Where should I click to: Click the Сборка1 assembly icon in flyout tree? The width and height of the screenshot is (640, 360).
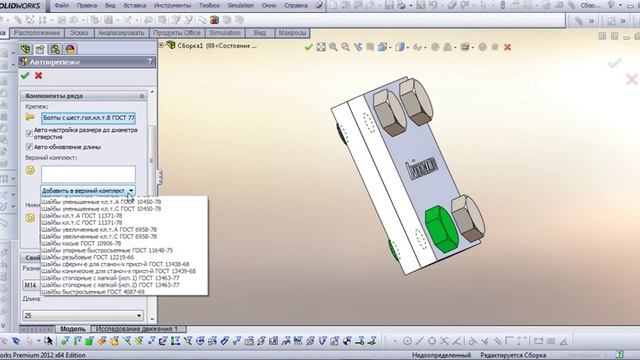[x=171, y=45]
